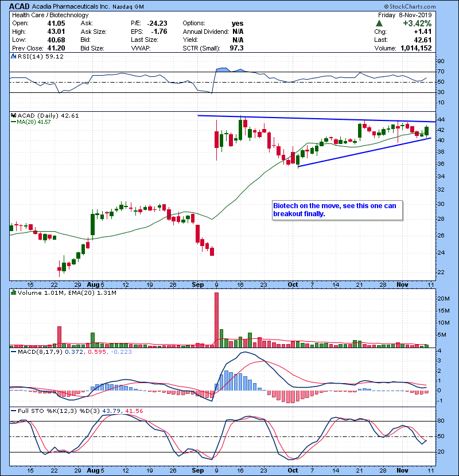Viewport: 459px width, 476px height.
Task: Click the RSI(14) 59.12 indicator label
Action: 40,56
